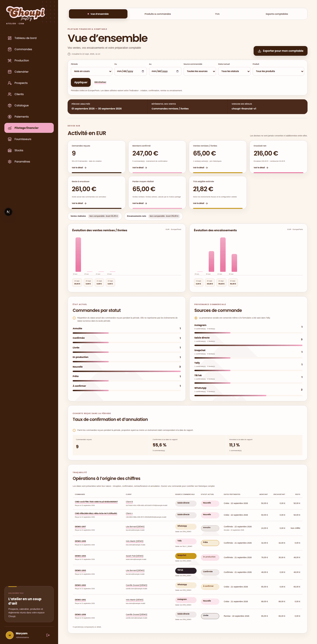Click the Commandes sidebar icon
The height and width of the screenshot is (644, 317).
(9, 49)
